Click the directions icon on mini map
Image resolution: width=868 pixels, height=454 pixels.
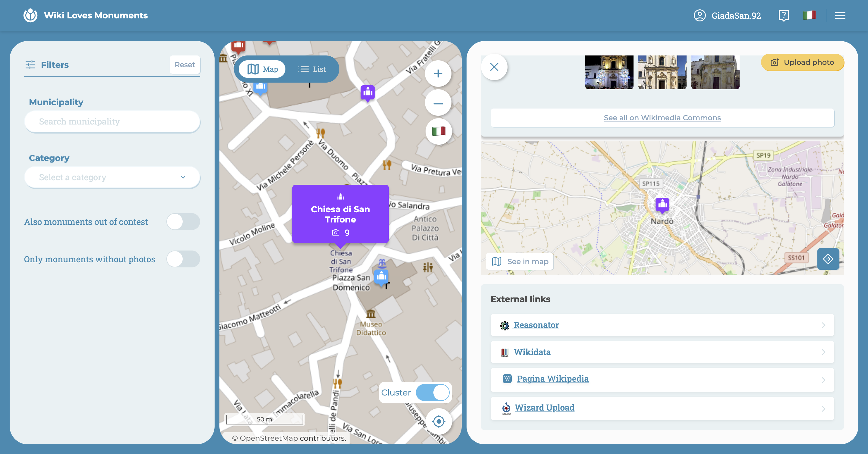[828, 259]
